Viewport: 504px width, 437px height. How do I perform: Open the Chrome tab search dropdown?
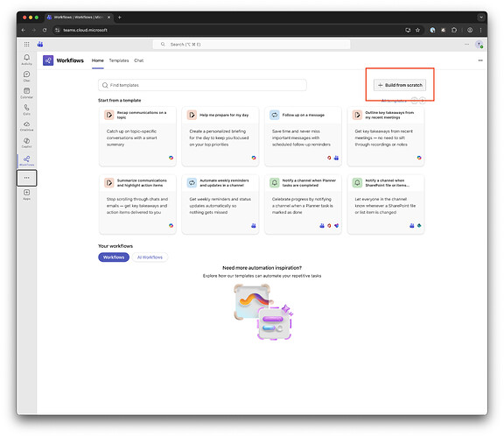(481, 18)
